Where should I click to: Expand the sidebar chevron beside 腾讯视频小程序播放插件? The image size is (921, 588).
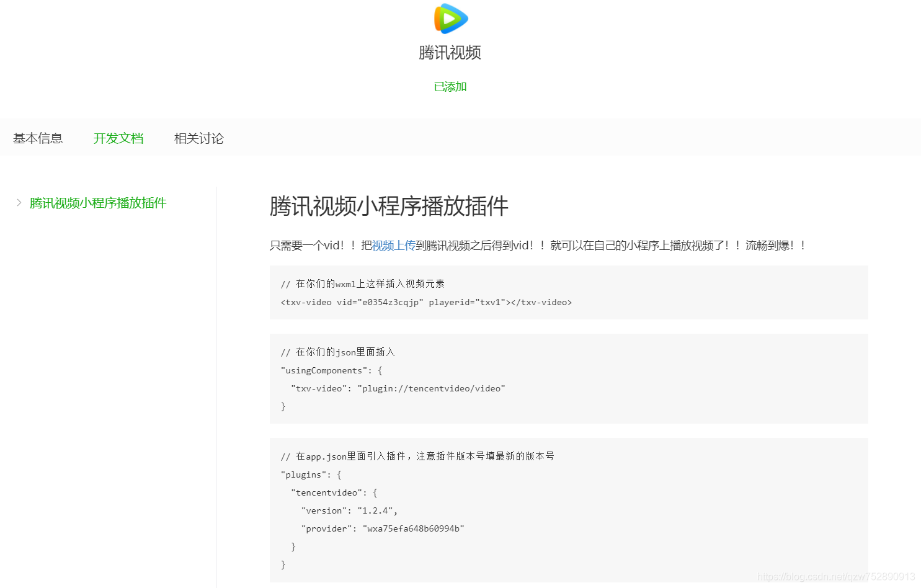[19, 203]
